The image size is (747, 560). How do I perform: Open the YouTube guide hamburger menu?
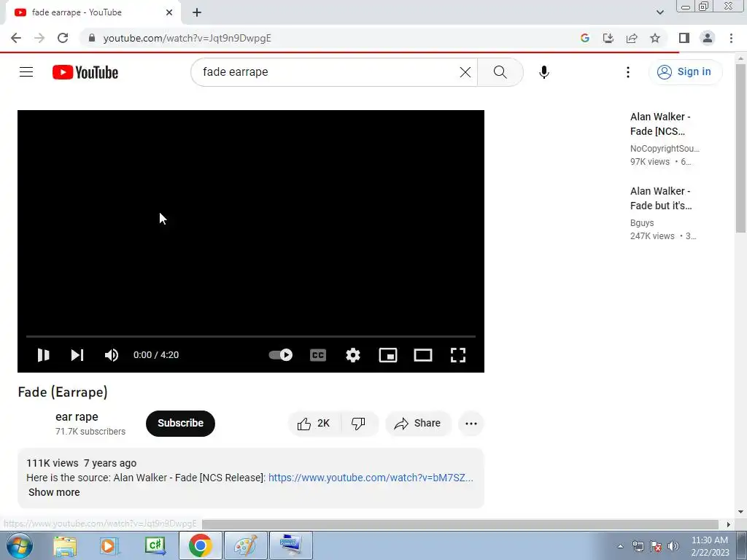tap(26, 72)
